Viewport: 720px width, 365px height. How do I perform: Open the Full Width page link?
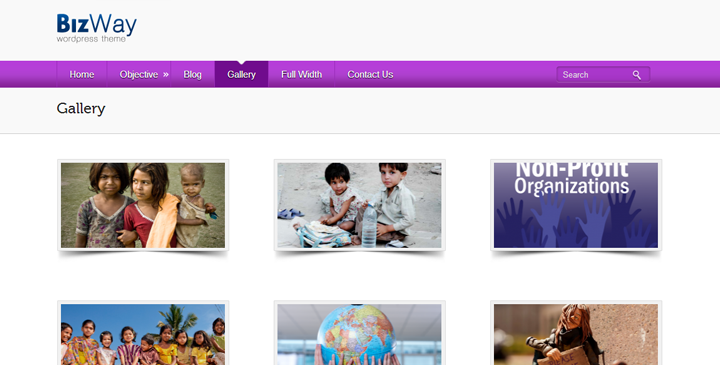pyautogui.click(x=301, y=74)
